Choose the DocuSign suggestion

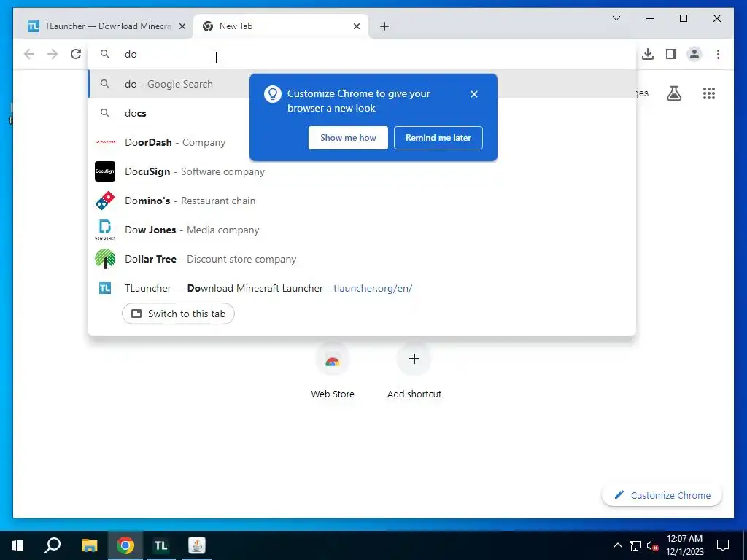pyautogui.click(x=362, y=171)
